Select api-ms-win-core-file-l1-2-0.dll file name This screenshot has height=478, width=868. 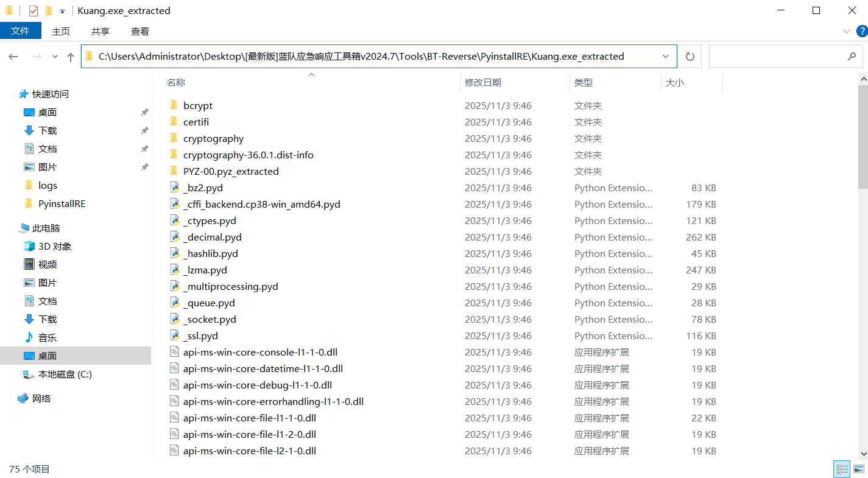pos(250,434)
